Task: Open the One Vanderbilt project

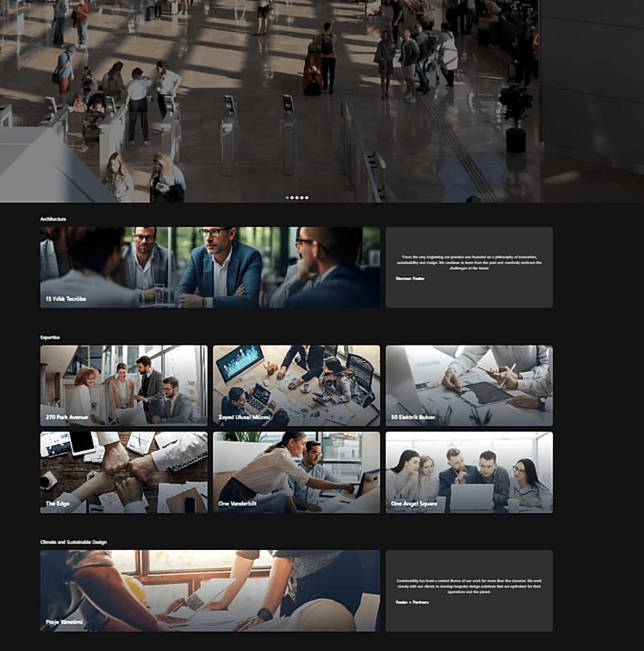Action: point(296,471)
